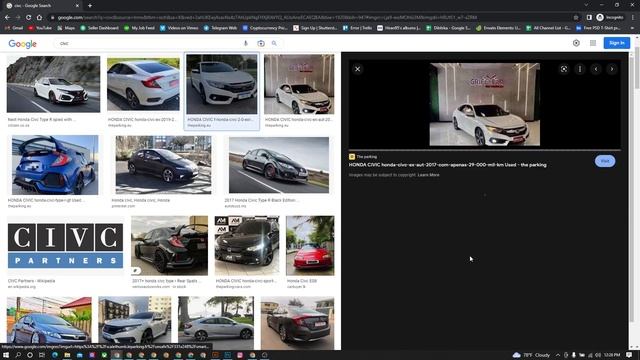Screen dimensions: 640x360
Task: Open the Sign Up Shutterstock bookmark
Action: coord(315,28)
